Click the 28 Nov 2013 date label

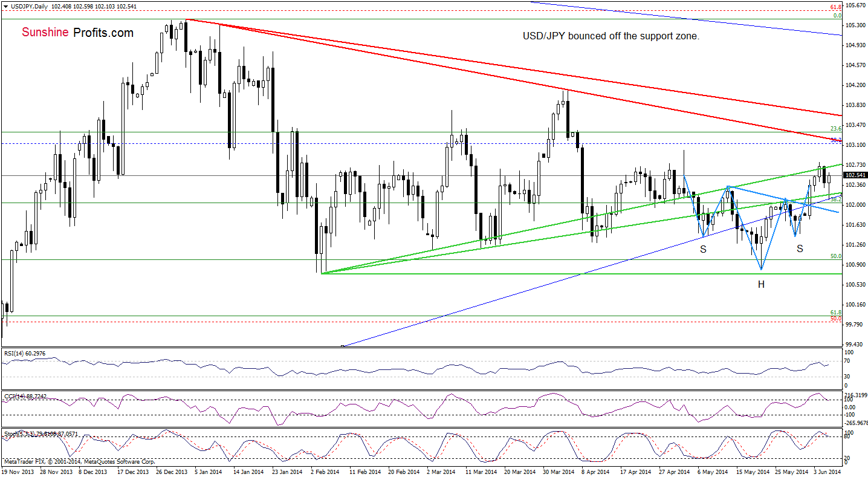56,471
